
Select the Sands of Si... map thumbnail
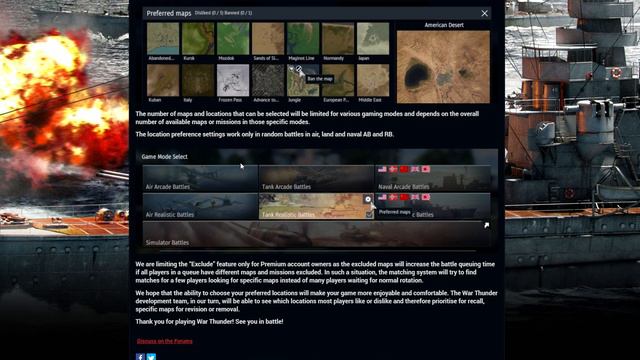tap(268, 39)
